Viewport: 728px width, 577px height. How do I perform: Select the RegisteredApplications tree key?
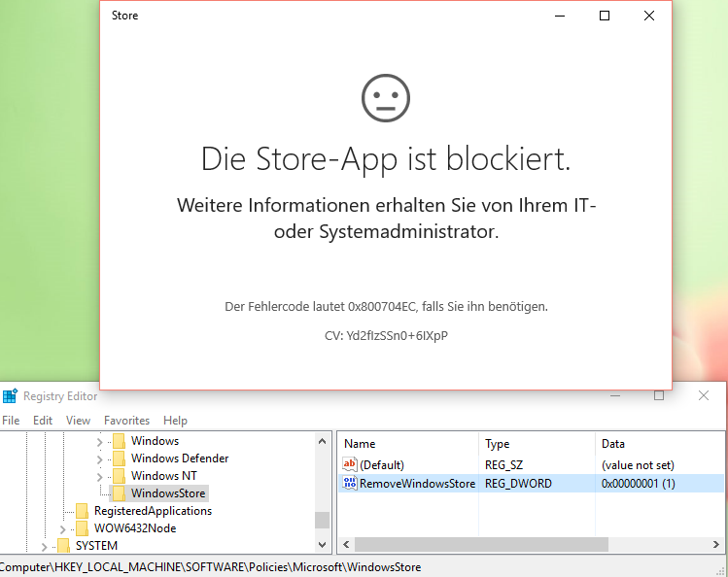tap(153, 511)
